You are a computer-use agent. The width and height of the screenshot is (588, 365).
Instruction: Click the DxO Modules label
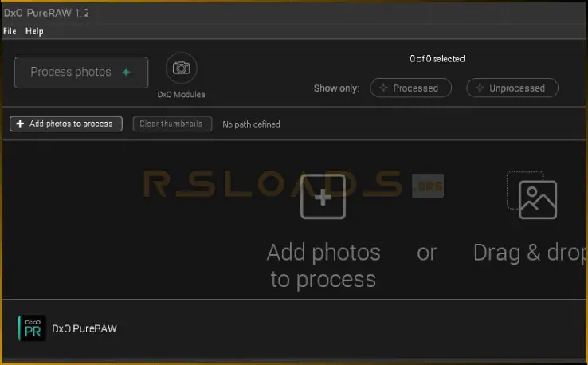pos(181,95)
